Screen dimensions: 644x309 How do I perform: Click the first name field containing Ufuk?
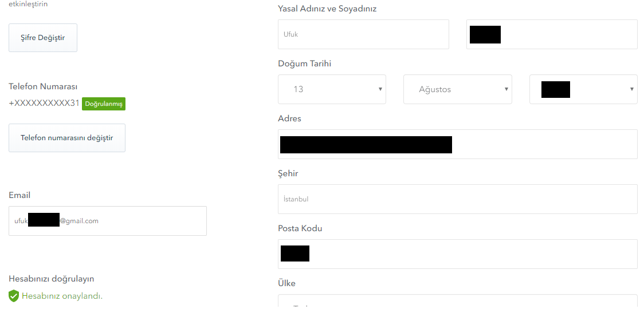pos(363,34)
